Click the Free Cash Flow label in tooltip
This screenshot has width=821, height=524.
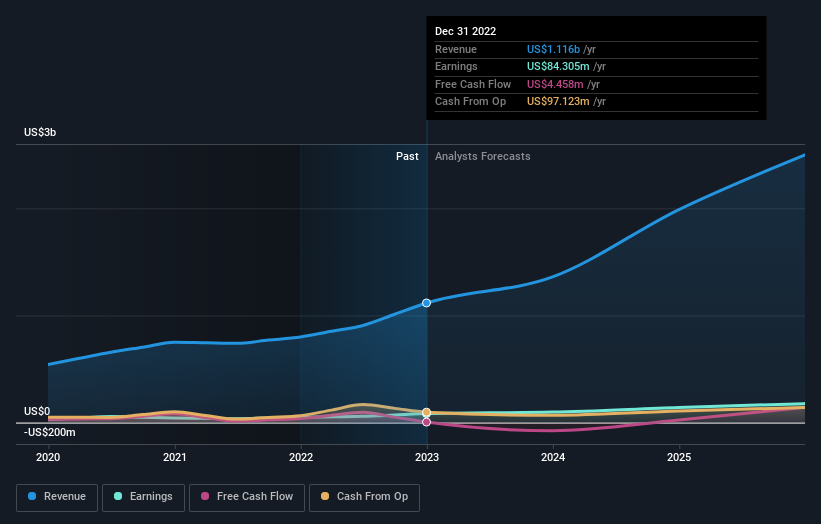[473, 84]
